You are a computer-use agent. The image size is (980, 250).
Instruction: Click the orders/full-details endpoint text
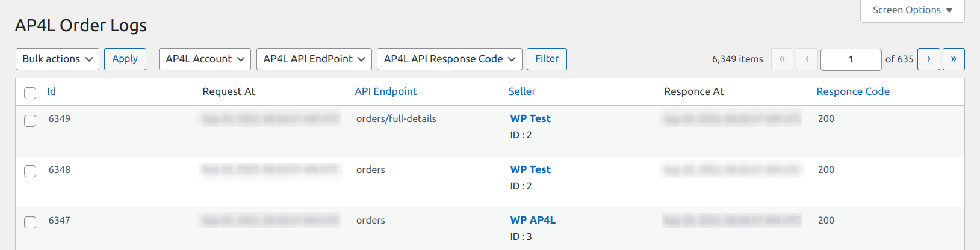click(396, 118)
